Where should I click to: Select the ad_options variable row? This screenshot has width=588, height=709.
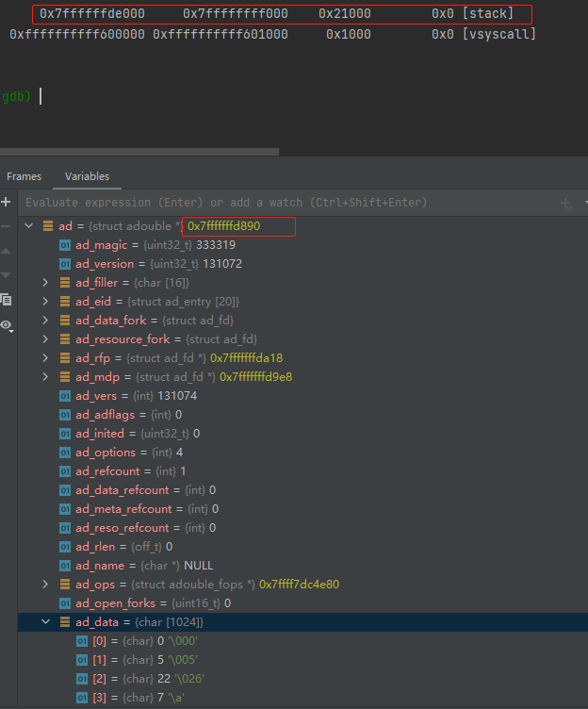[302, 453]
